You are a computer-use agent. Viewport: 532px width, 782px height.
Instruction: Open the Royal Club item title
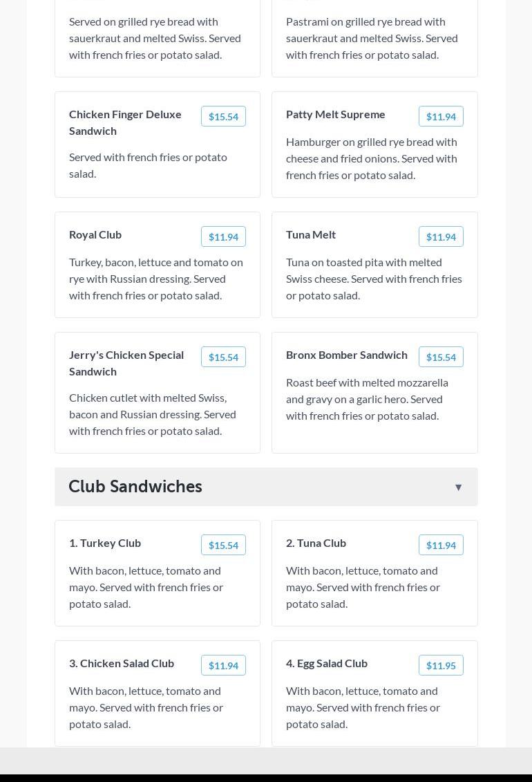[x=95, y=234]
